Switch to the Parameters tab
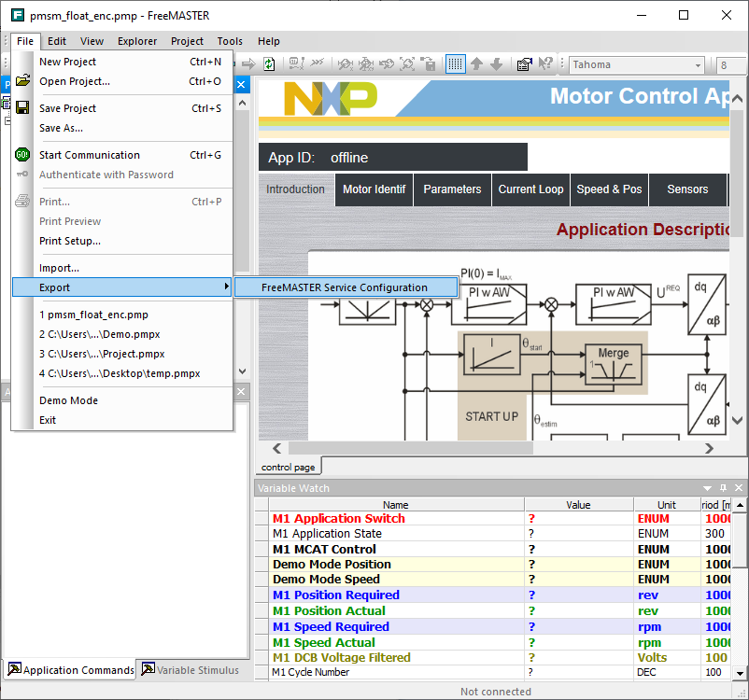 (452, 189)
